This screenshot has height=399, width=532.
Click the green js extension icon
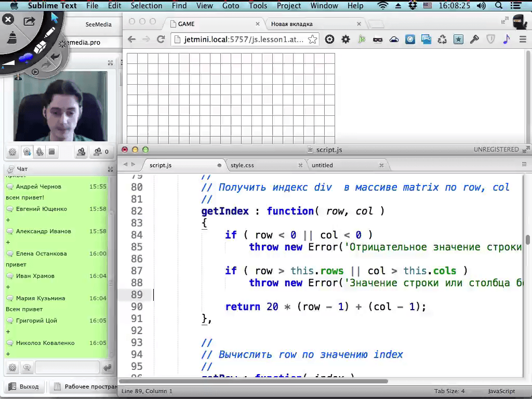click(x=362, y=39)
